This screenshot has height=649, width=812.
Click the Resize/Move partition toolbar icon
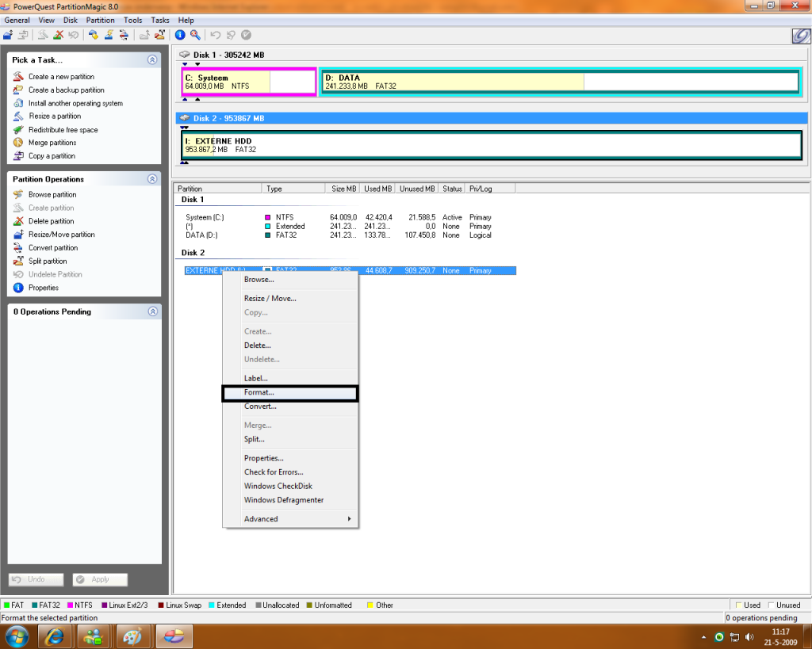point(8,35)
